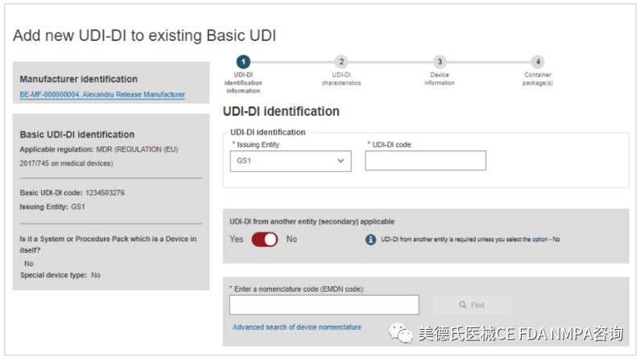The height and width of the screenshot is (362, 644).
Task: Jump to step 2 circle indicator
Action: (341, 62)
